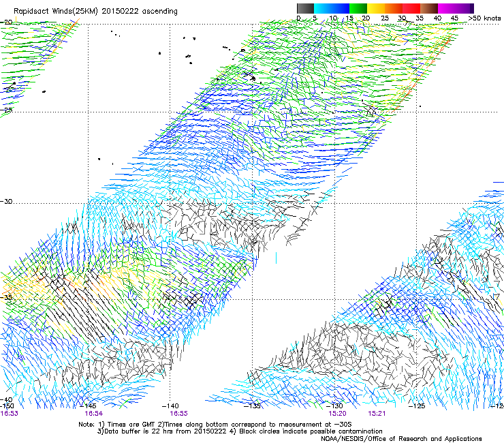Click the 16:55 time label

tap(178, 414)
